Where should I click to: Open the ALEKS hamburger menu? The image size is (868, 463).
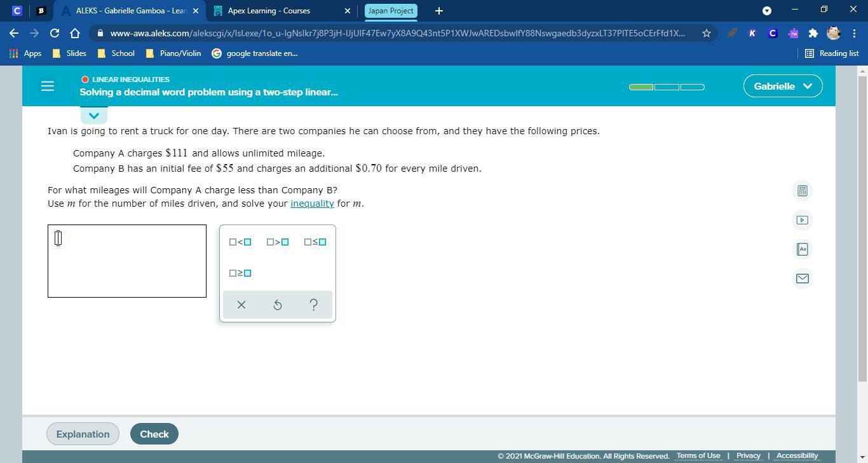coord(48,86)
